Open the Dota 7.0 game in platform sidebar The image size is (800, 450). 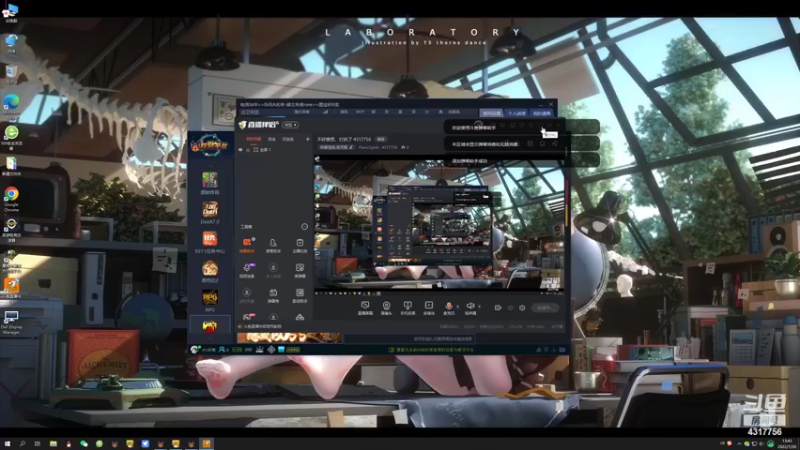pyautogui.click(x=210, y=209)
